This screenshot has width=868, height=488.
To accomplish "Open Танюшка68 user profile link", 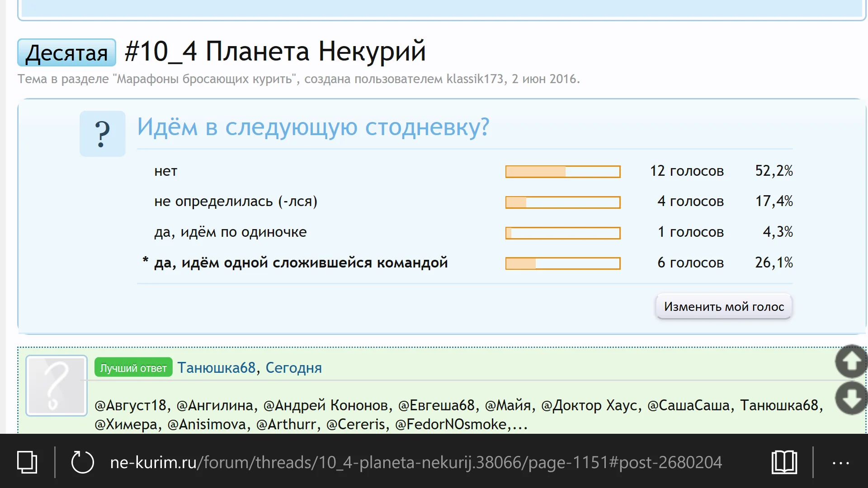I will pyautogui.click(x=216, y=368).
